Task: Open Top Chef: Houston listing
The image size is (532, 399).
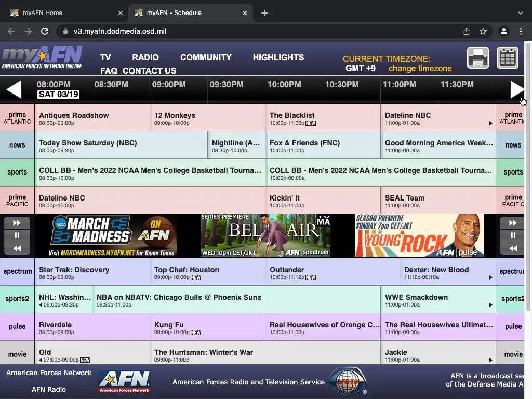Action: (208, 271)
